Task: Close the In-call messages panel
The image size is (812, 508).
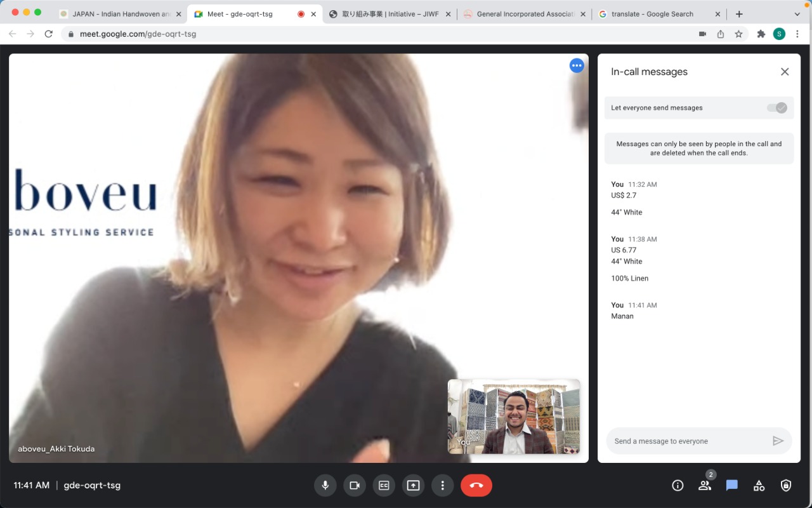Action: tap(785, 72)
